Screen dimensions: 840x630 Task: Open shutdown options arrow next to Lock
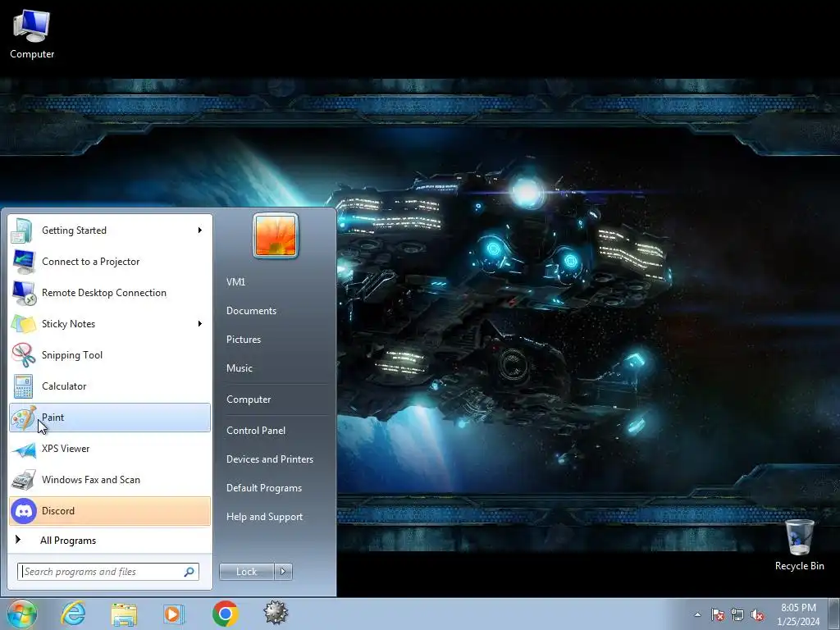tap(283, 572)
